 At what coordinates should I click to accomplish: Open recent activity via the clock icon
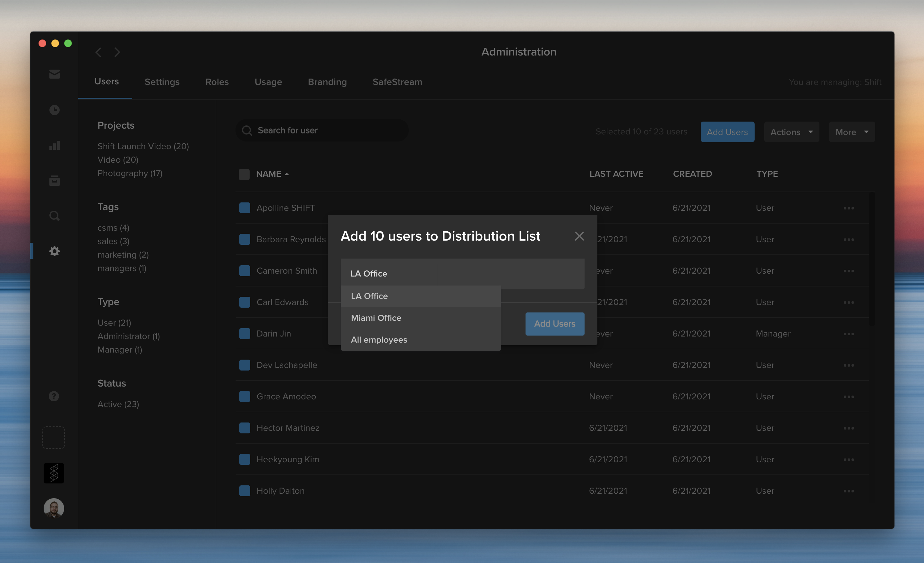[54, 109]
